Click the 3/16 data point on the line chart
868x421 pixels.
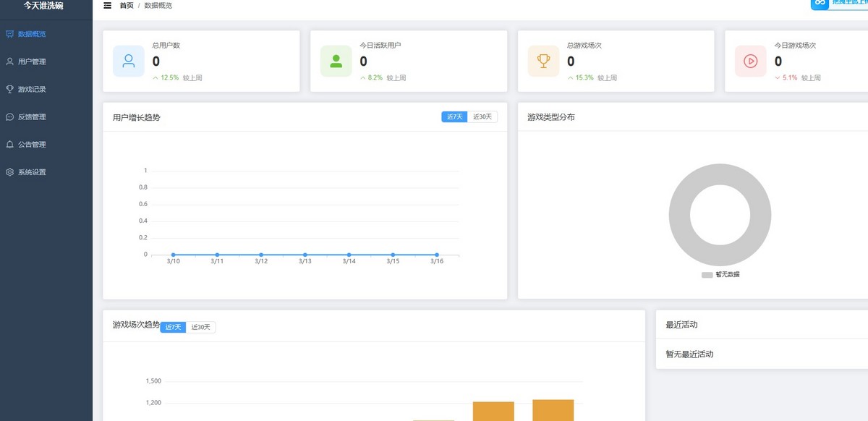437,255
